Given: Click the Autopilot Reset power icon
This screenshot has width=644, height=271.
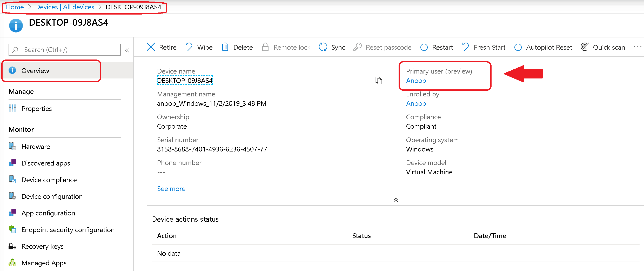Looking at the screenshot, I should pyautogui.click(x=518, y=47).
